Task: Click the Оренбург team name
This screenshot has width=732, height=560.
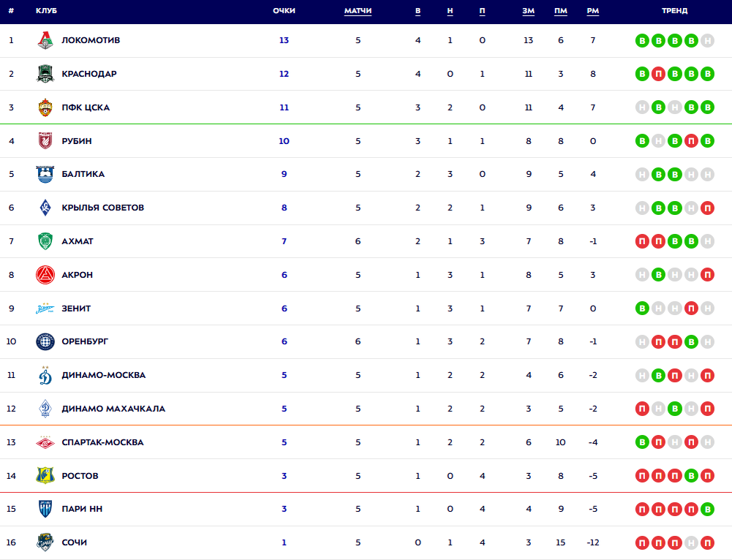Action: tap(85, 341)
